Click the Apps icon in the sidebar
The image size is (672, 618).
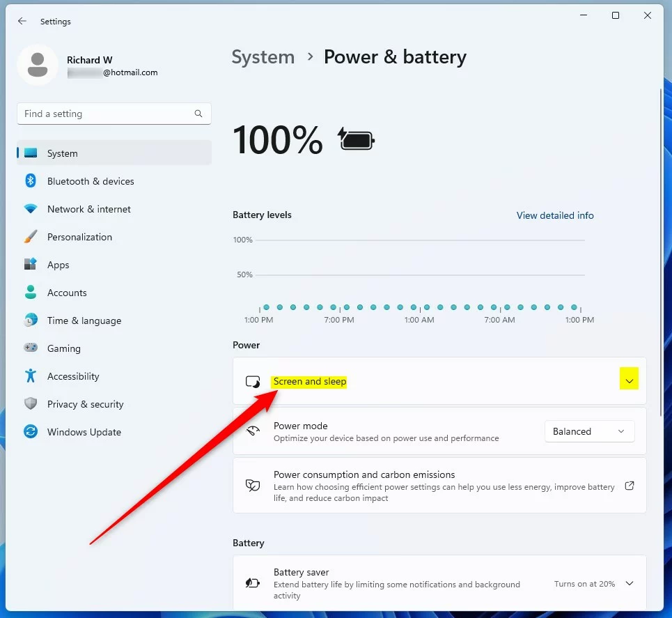31,264
